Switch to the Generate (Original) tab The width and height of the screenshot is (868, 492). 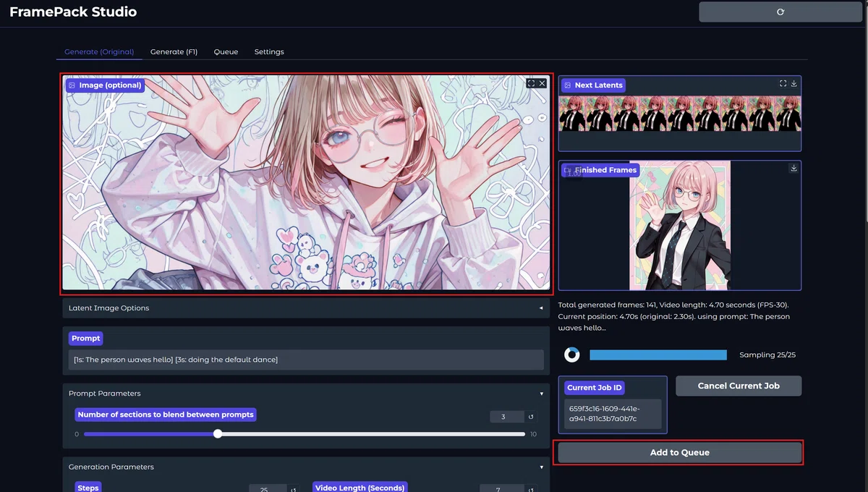pyautogui.click(x=99, y=52)
